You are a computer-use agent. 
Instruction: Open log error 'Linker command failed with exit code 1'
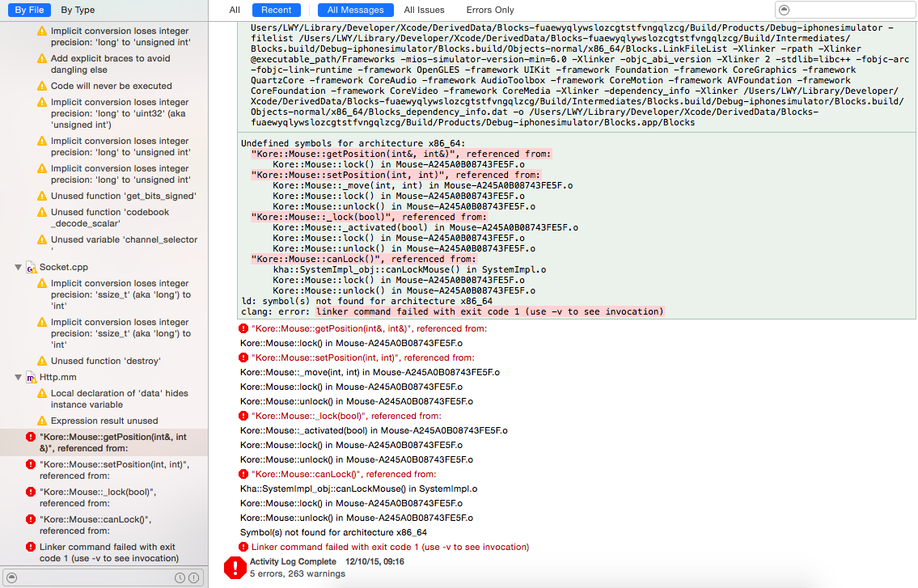(390, 547)
